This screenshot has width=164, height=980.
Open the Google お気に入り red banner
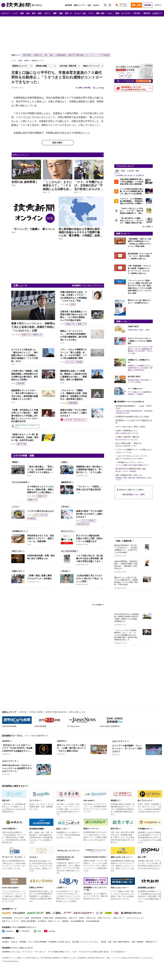(x=134, y=88)
